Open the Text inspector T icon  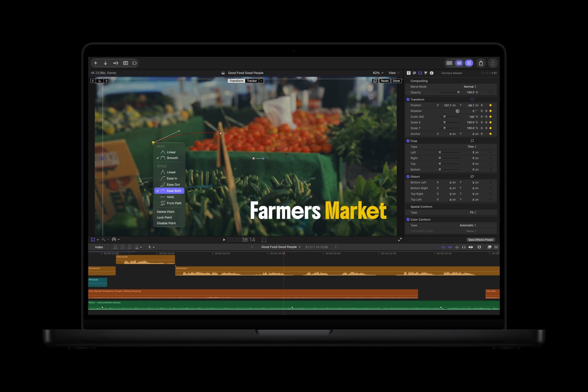tap(409, 73)
